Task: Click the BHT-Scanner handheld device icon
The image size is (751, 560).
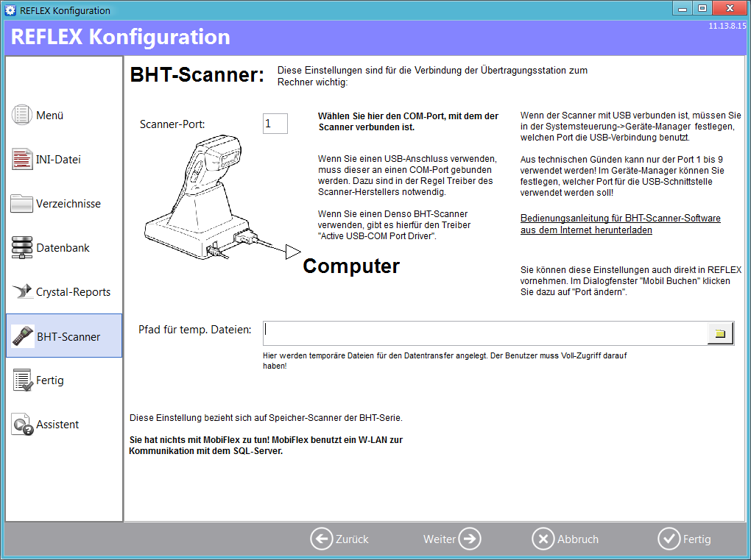Action: [23, 336]
